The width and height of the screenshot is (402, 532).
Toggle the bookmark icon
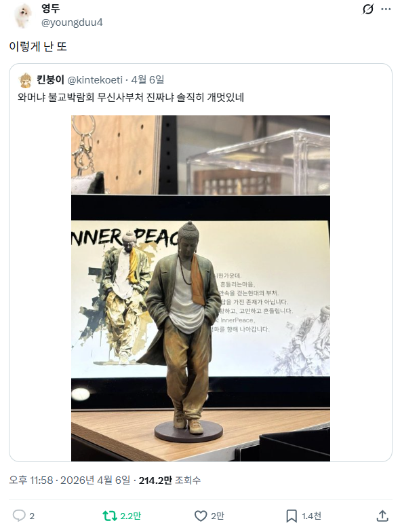(292, 516)
